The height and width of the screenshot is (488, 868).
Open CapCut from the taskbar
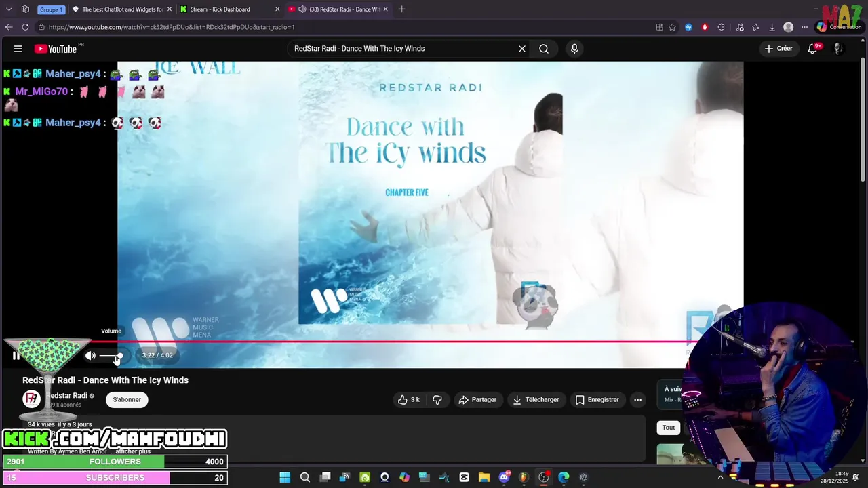[x=464, y=477]
